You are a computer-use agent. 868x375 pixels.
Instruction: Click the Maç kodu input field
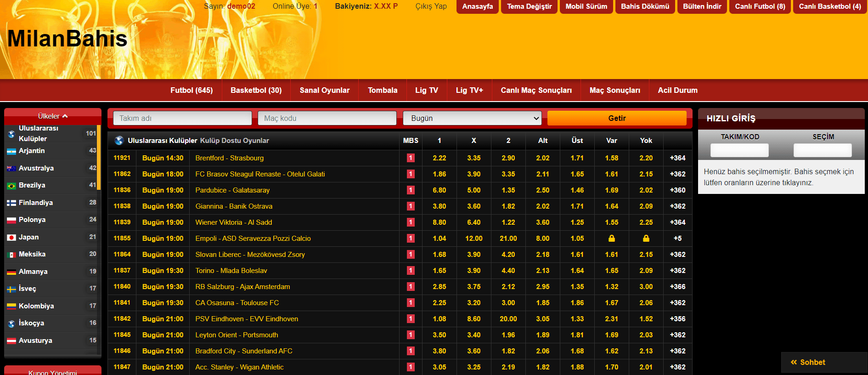(327, 118)
